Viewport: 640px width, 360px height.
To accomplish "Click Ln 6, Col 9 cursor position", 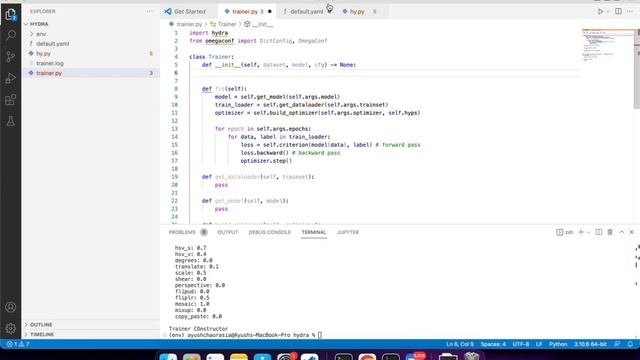I will [460, 344].
